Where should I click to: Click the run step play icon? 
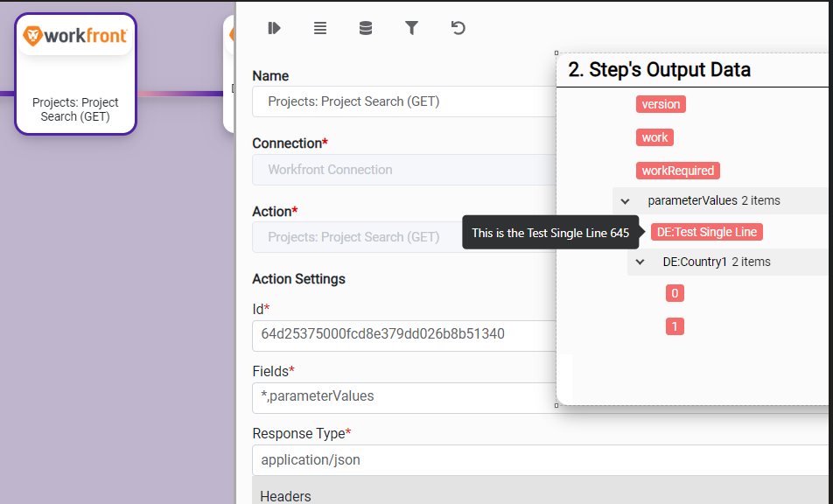click(x=274, y=28)
